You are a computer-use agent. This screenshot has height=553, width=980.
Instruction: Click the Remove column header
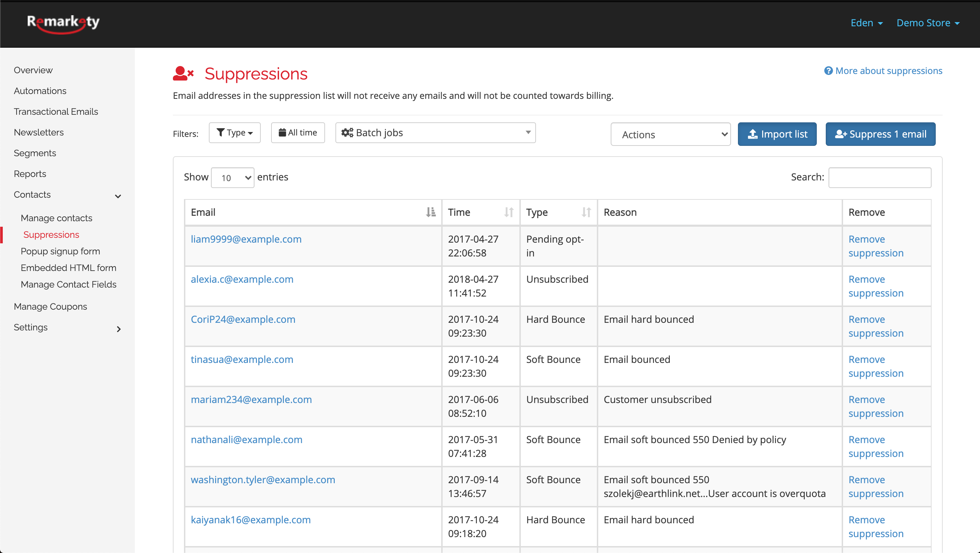tap(887, 212)
